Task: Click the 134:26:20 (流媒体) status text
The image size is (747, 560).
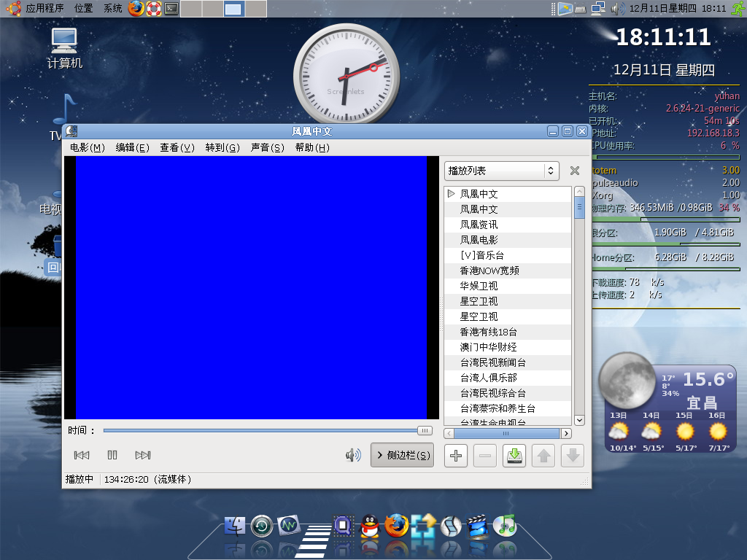Action: pos(147,479)
